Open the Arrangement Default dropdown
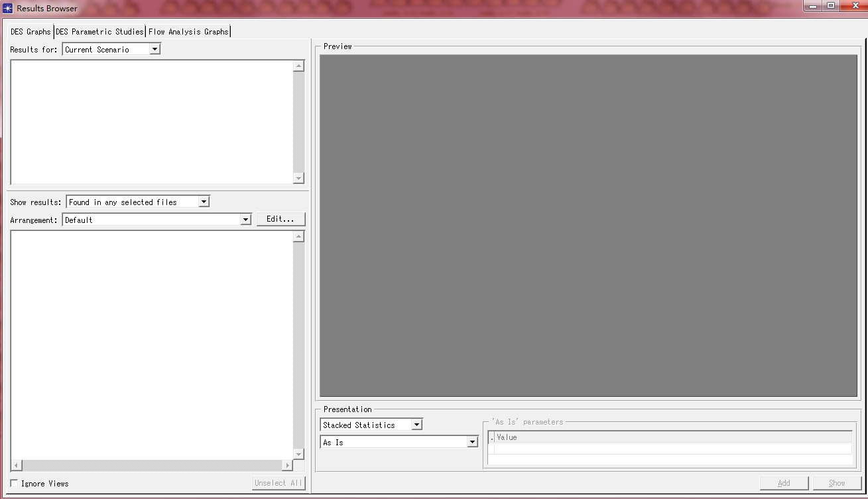This screenshot has height=499, width=868. coord(157,220)
